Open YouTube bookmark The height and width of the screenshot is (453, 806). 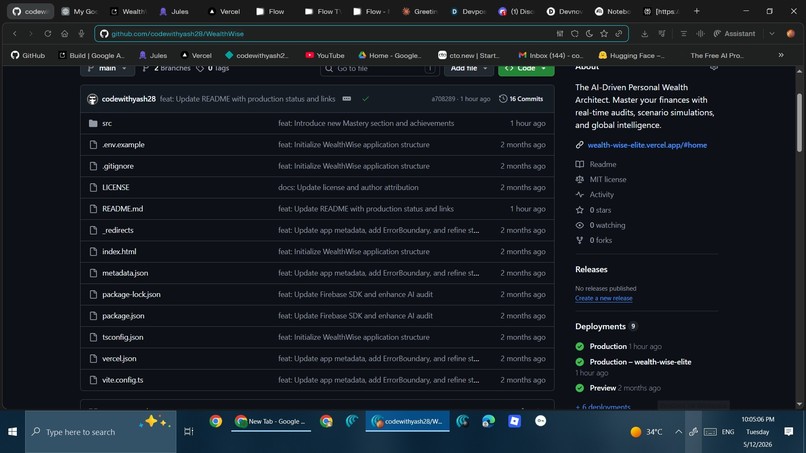point(325,56)
